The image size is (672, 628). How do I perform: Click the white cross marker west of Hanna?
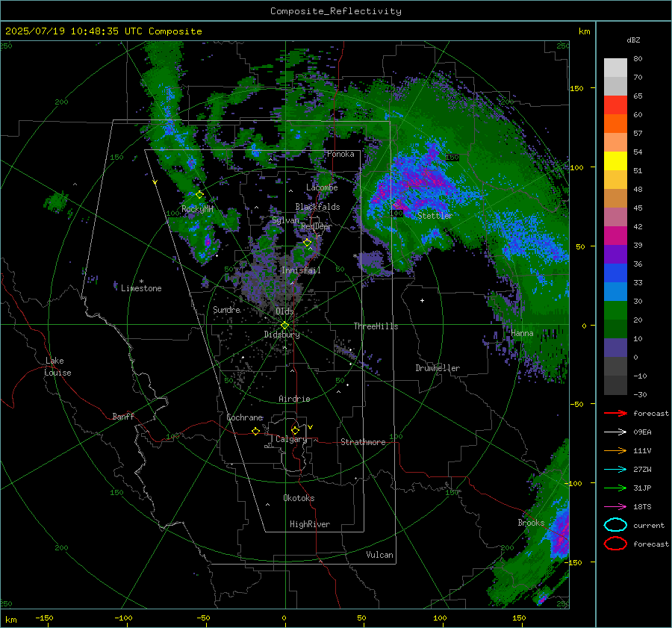(x=422, y=300)
